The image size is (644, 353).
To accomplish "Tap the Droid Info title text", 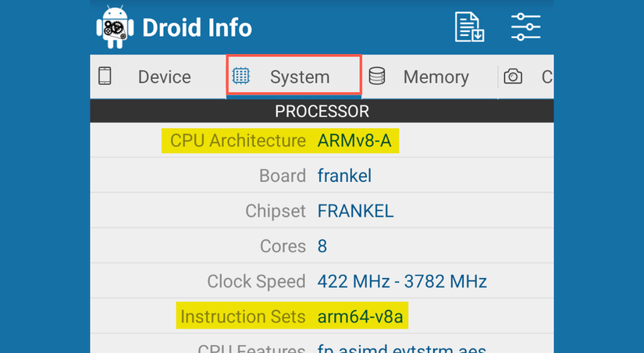I will coord(197,28).
